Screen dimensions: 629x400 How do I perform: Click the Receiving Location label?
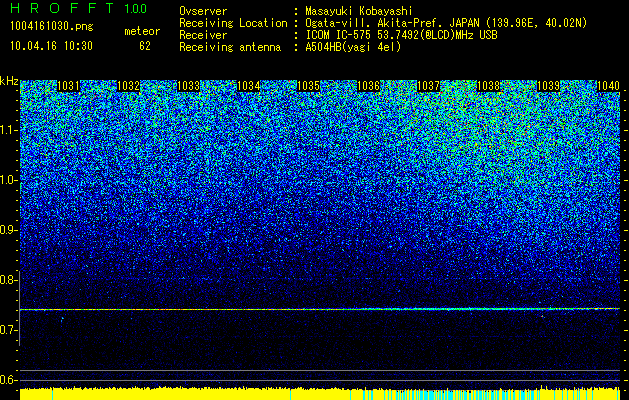(x=233, y=23)
